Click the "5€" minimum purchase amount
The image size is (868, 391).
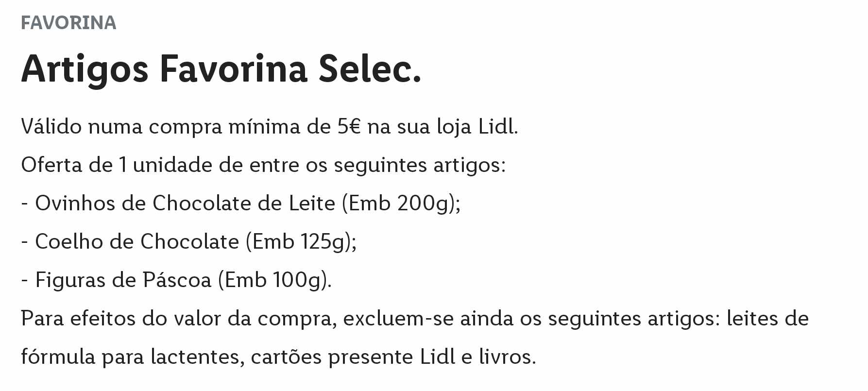(x=349, y=127)
